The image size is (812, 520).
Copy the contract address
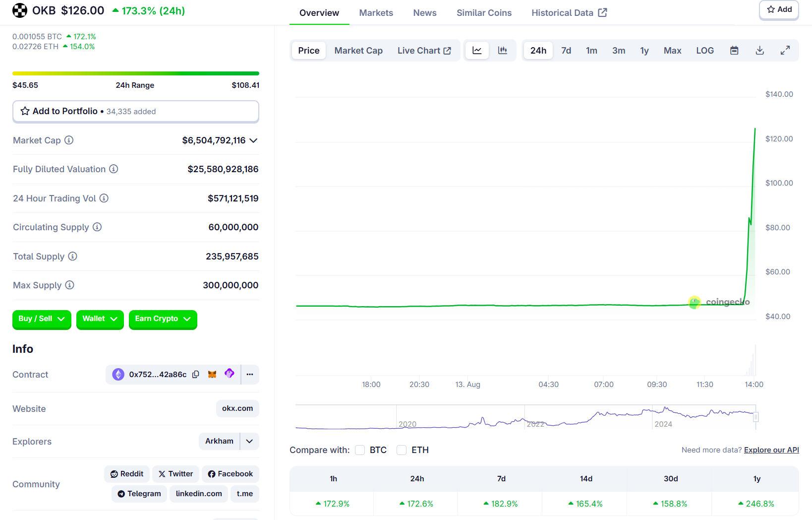[x=196, y=375]
